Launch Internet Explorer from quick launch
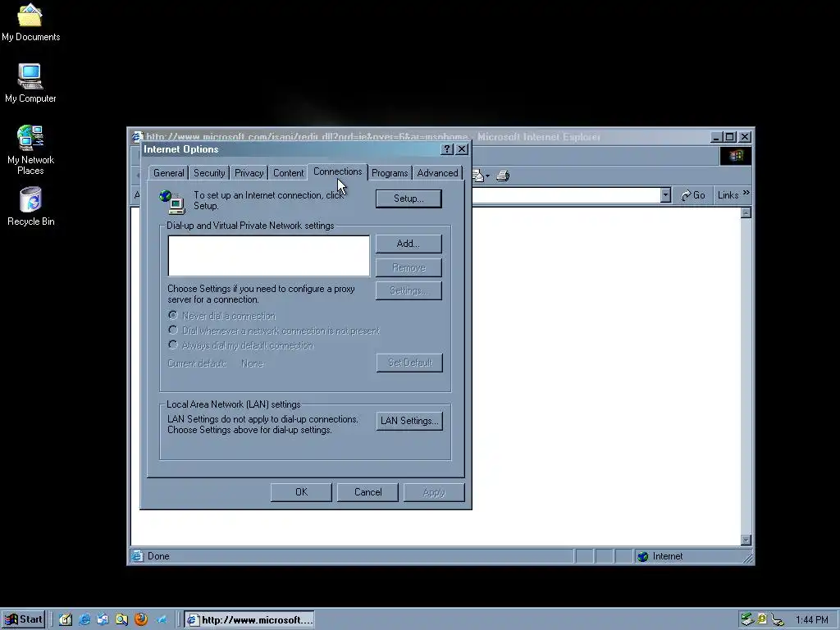Viewport: 840px width, 630px height. [x=84, y=619]
